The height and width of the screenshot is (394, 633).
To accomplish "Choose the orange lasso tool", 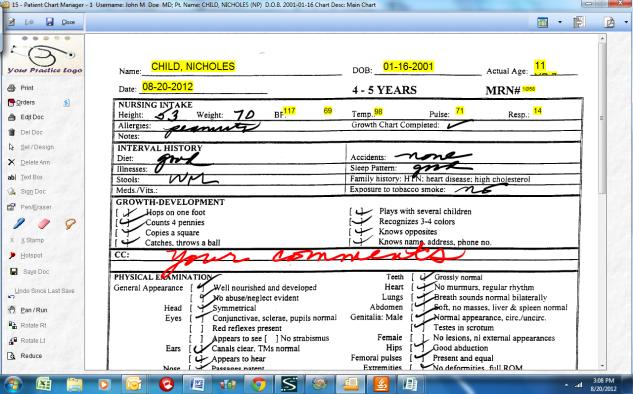I will coord(70,223).
